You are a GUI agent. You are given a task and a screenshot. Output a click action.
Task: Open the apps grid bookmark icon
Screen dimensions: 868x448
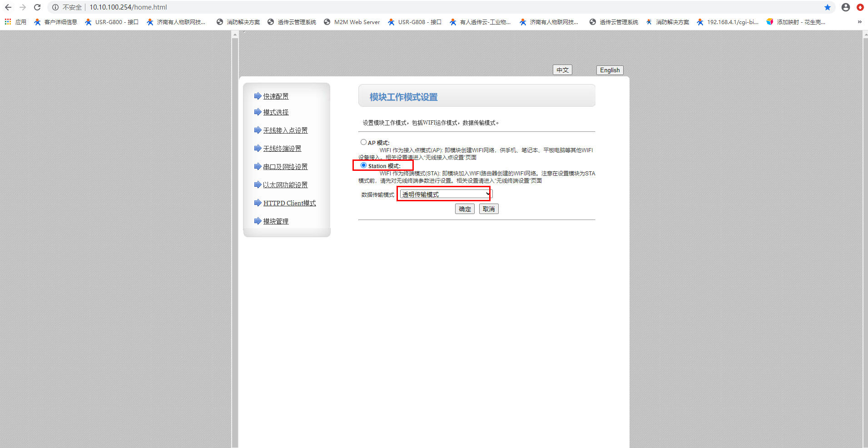tap(8, 22)
